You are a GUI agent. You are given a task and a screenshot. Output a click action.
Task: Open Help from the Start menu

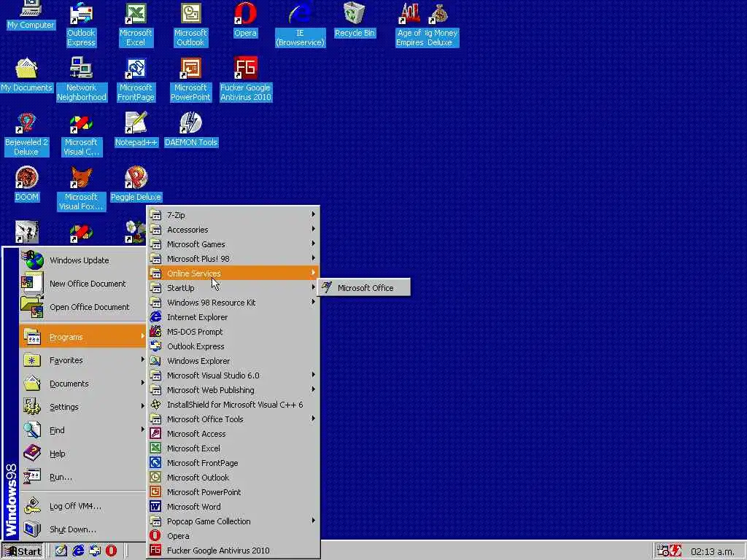[83, 454]
